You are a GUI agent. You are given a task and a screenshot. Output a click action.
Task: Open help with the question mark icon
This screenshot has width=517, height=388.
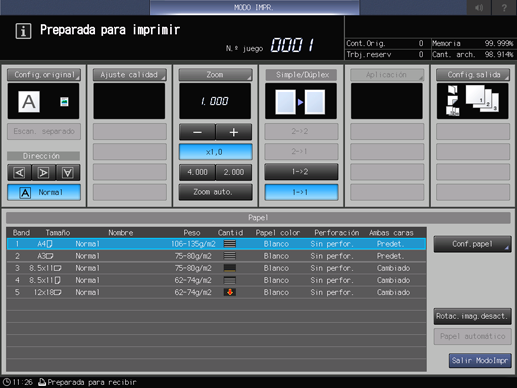pos(504,7)
